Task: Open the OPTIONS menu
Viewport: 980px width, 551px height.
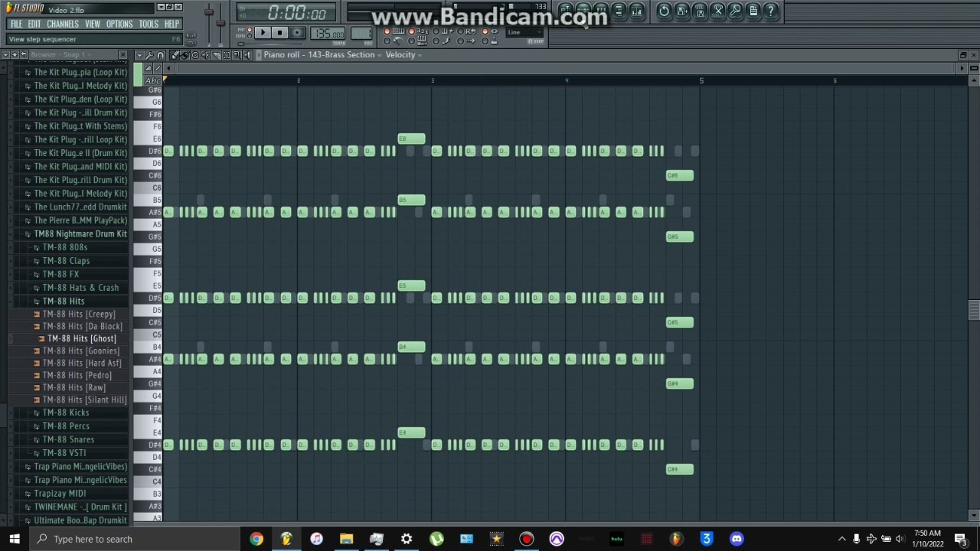Action: (119, 24)
